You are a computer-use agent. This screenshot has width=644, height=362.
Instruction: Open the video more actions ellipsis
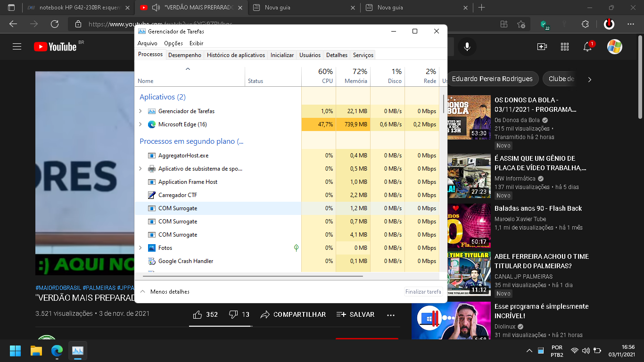click(x=391, y=314)
